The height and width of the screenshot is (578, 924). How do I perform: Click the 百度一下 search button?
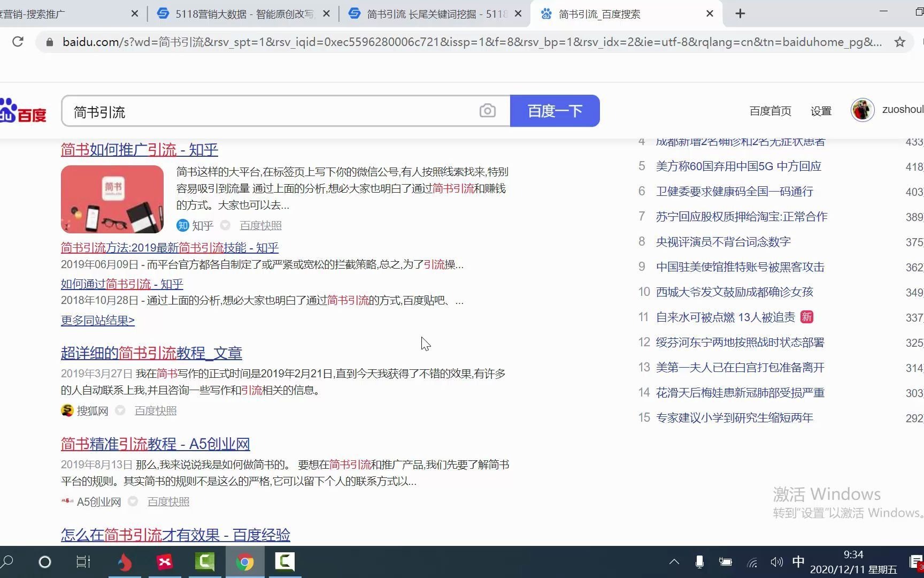coord(555,111)
